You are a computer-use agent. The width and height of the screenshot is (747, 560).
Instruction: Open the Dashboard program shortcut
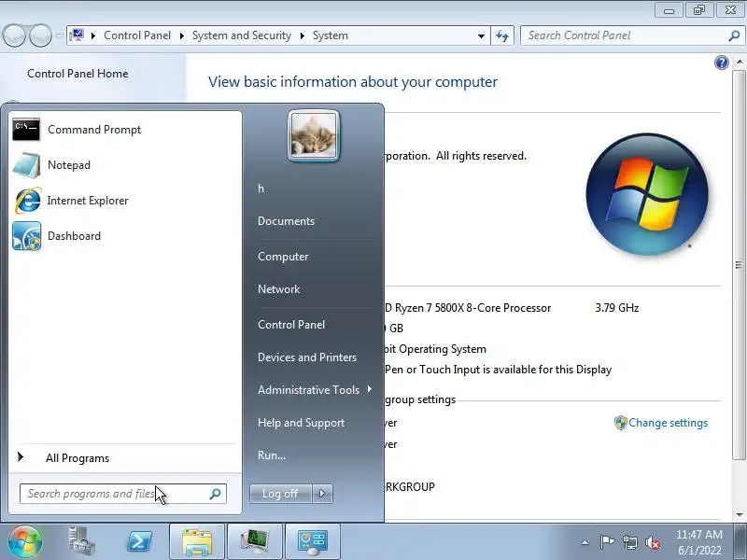(x=125, y=236)
